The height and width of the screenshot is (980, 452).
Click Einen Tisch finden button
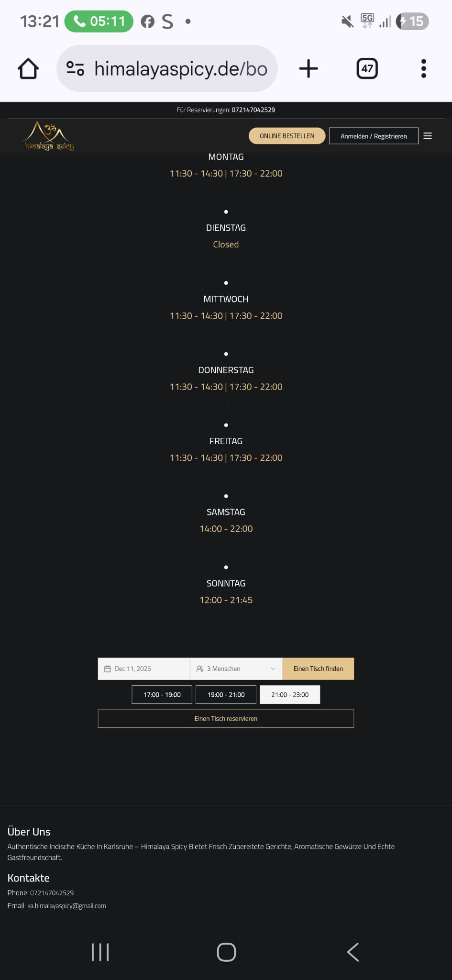pos(318,669)
